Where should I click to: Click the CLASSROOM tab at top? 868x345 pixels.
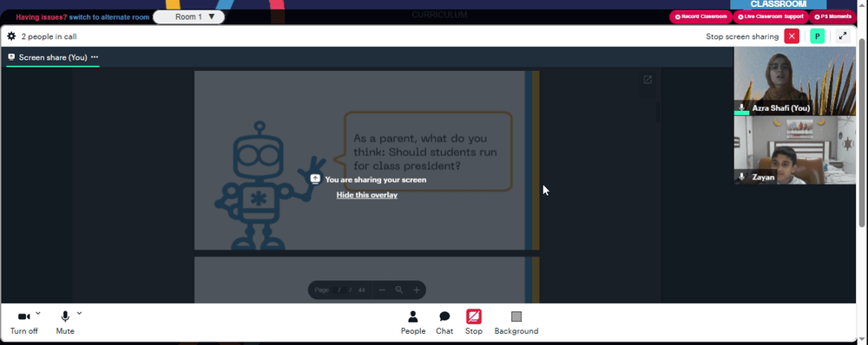[779, 4]
